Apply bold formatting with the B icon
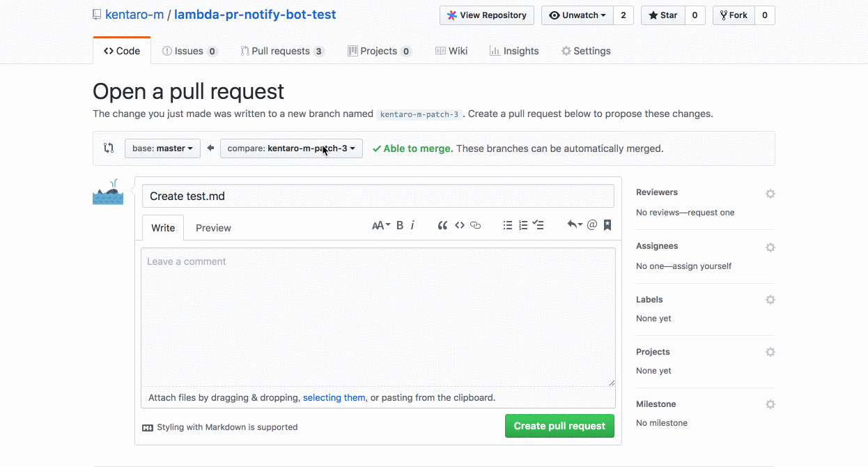The height and width of the screenshot is (467, 868). pyautogui.click(x=400, y=225)
